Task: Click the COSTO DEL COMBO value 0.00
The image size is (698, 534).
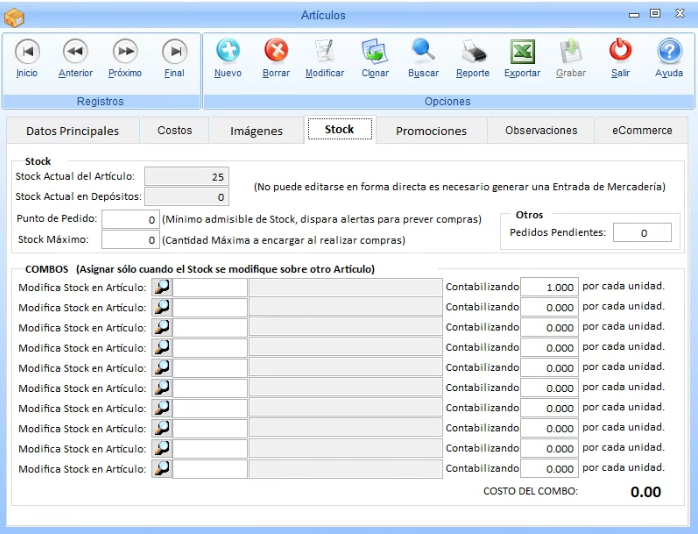Action: [645, 492]
